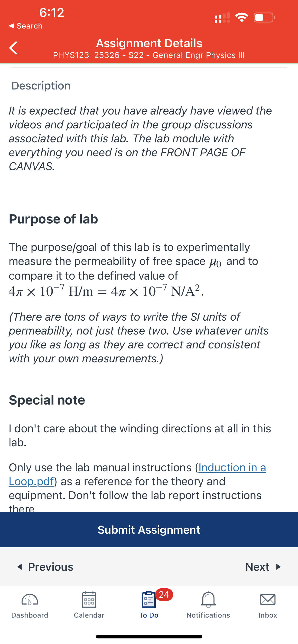Select the To Do tab label
Screen dimensions: 298x644
(x=149, y=615)
